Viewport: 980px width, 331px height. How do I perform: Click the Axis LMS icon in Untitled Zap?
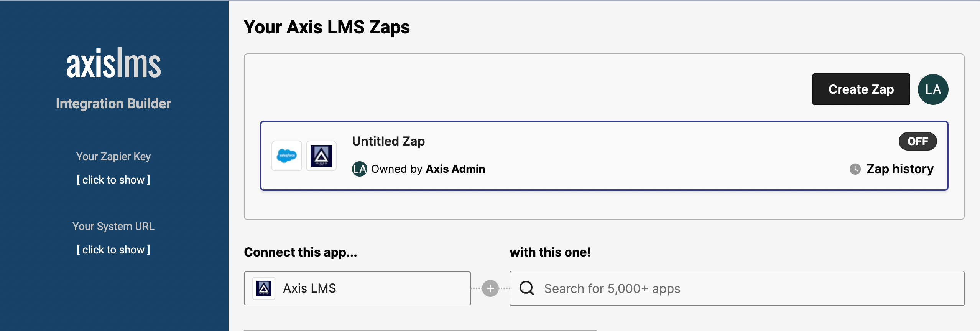point(321,156)
